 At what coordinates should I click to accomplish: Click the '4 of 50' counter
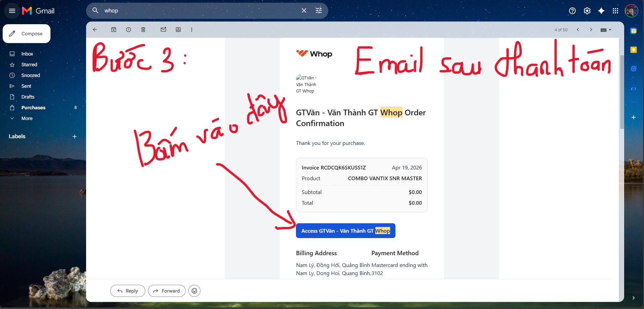pos(561,30)
